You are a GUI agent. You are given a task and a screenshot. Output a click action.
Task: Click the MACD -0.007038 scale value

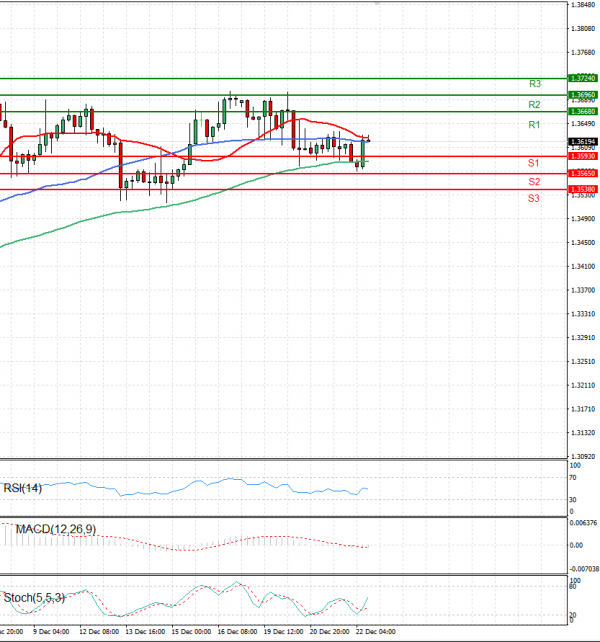(x=584, y=569)
